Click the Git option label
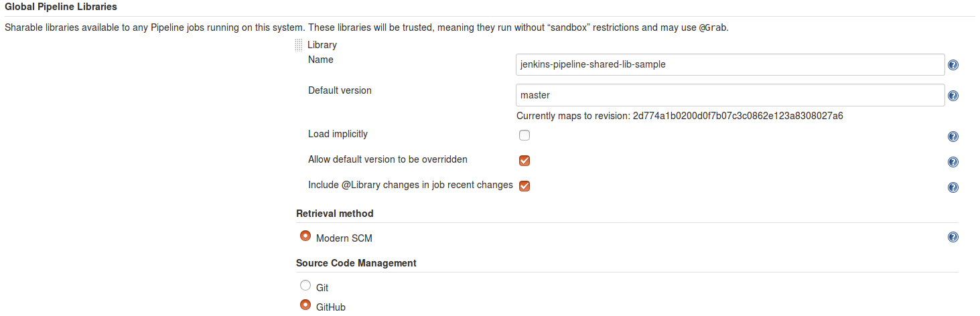The width and height of the screenshot is (980, 316). (322, 288)
